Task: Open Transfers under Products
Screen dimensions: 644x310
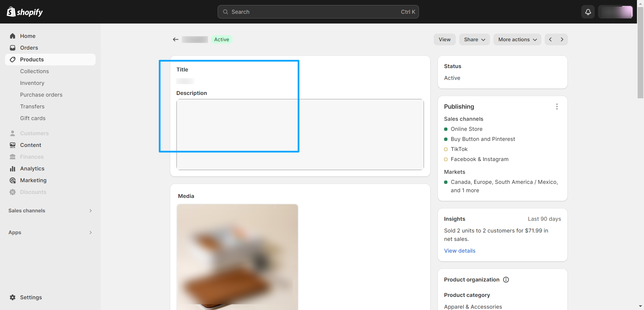Action: [x=32, y=106]
